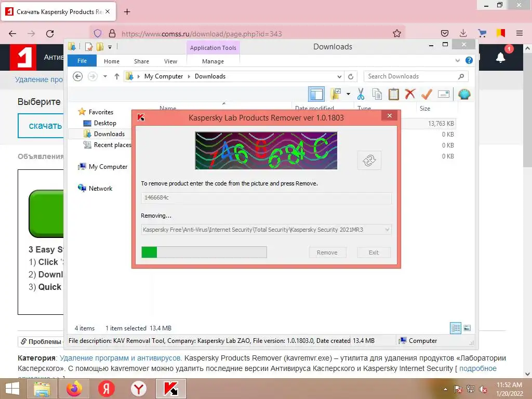The image size is (532, 399).
Task: Open the Windows Start button
Action: click(12, 389)
